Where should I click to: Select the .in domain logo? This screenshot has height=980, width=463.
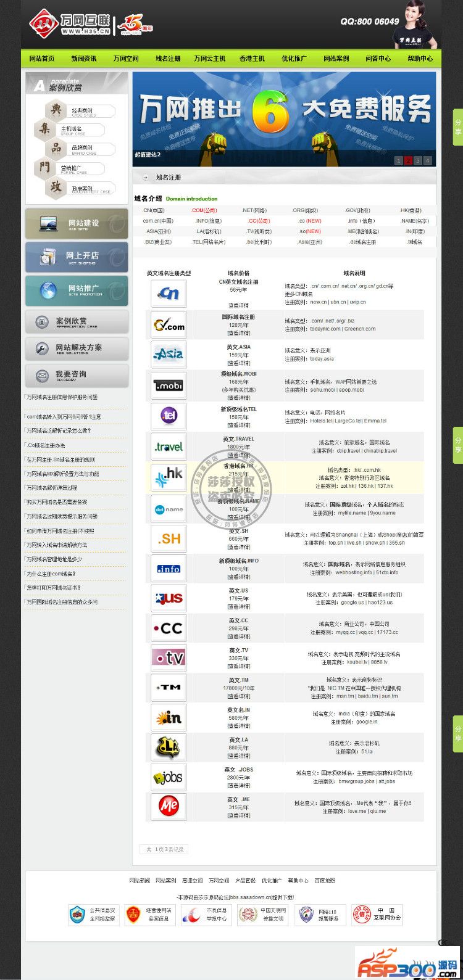coord(169,718)
